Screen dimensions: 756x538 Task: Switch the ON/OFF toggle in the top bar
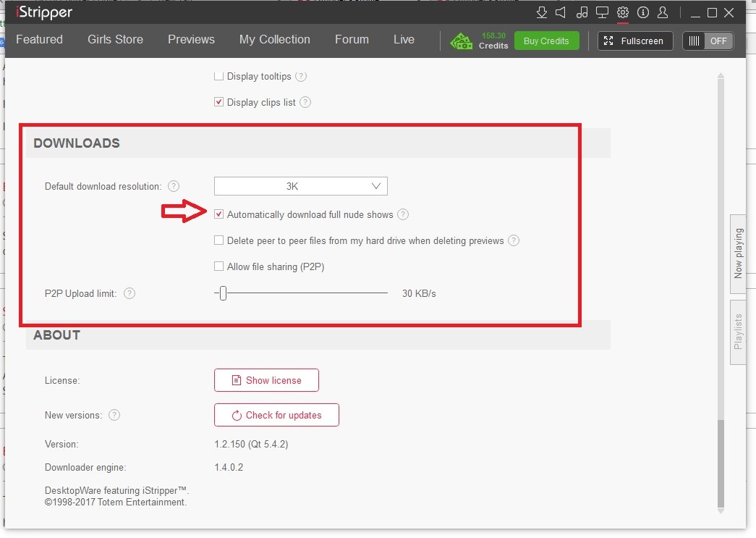(x=708, y=41)
